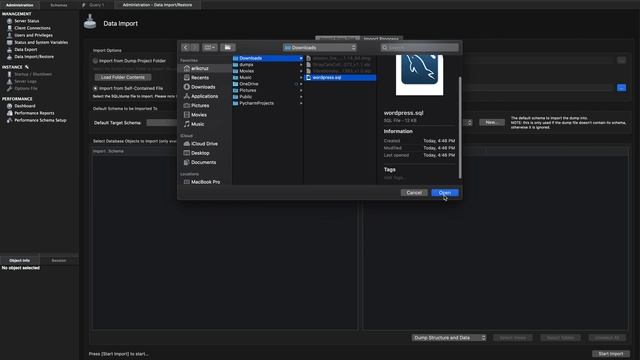This screenshot has height=360, width=640.
Task: Click the Unselect All button
Action: click(x=607, y=338)
